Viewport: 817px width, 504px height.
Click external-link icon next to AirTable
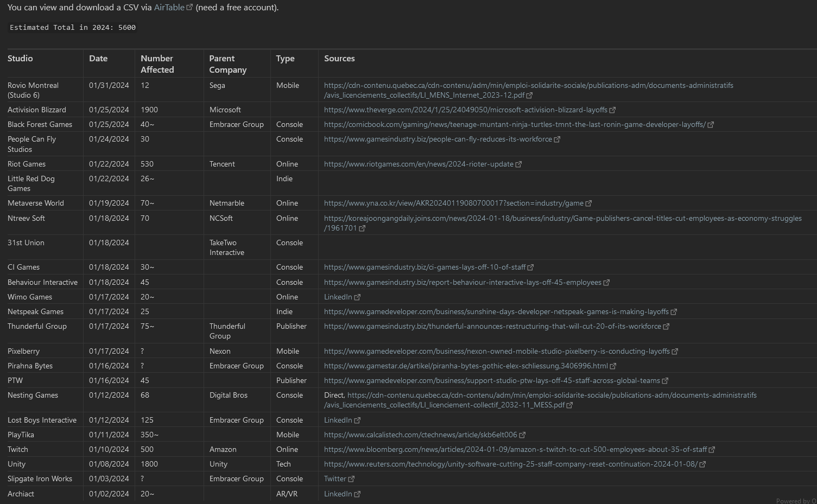pyautogui.click(x=189, y=8)
